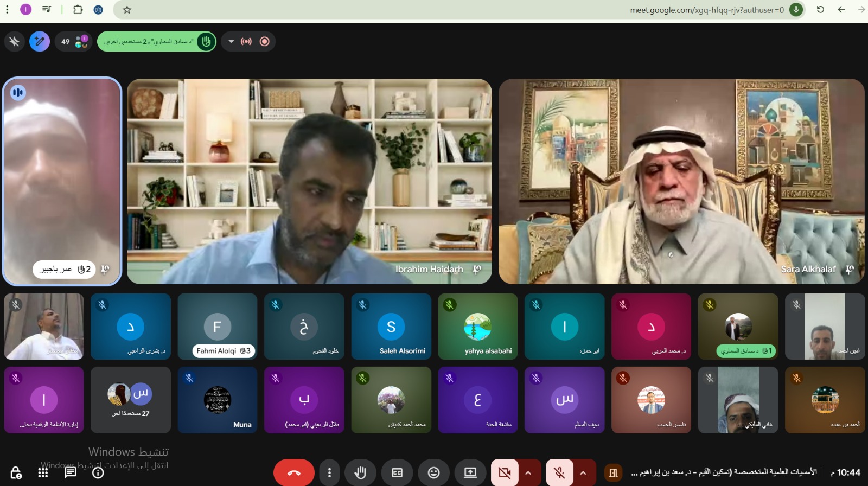The width and height of the screenshot is (868, 486).
Task: Turn on the camera
Action: click(505, 473)
